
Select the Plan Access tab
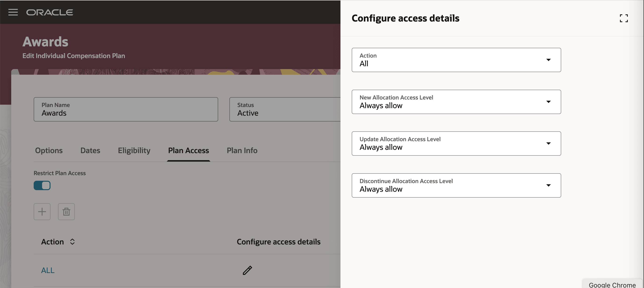188,150
